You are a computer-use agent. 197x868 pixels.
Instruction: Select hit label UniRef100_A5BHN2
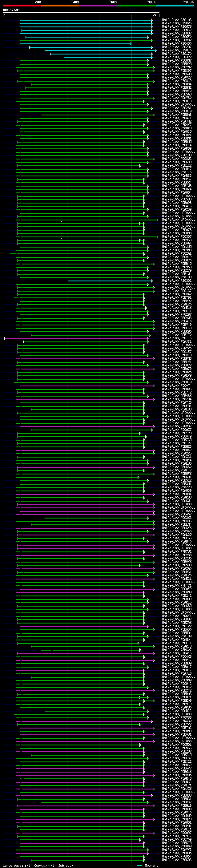(177, 88)
